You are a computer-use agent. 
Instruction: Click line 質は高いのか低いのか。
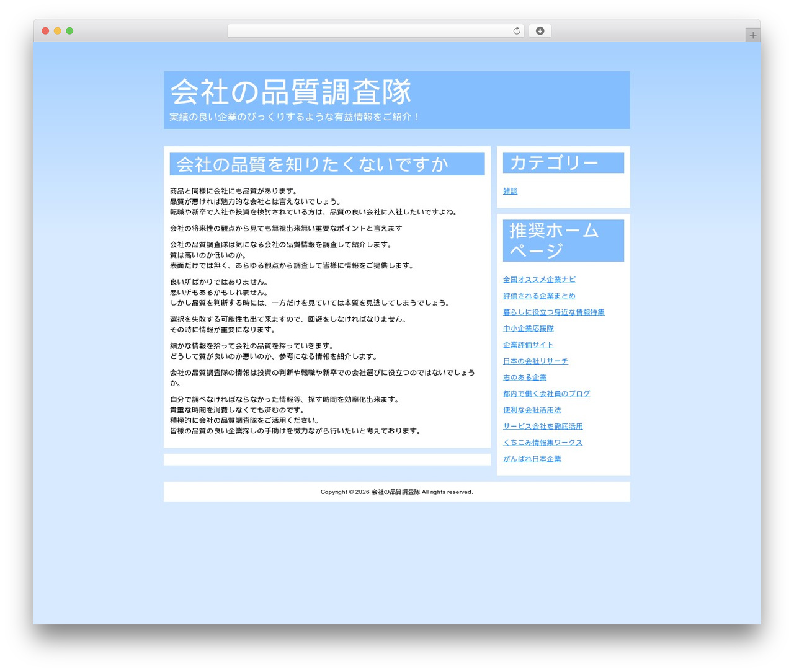(208, 255)
